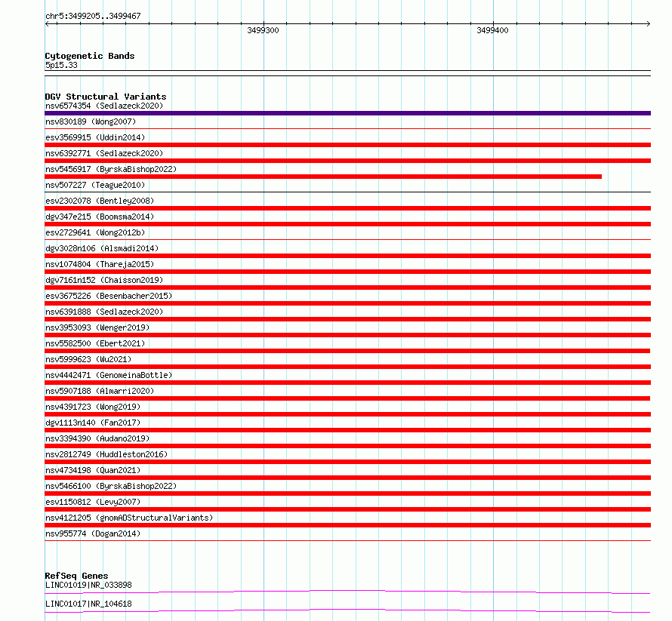Click the red nsv1074804 Thareja2015 variant bar
This screenshot has width=672, height=621.
tap(347, 272)
